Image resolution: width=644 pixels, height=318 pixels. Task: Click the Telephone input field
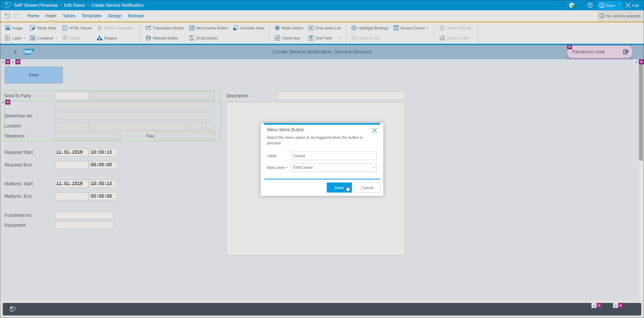click(x=87, y=136)
